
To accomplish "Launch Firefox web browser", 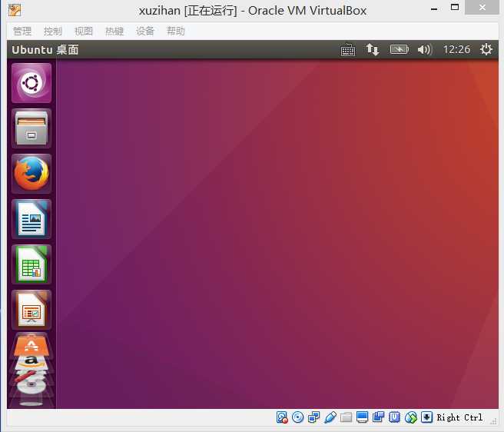I will pyautogui.click(x=31, y=174).
